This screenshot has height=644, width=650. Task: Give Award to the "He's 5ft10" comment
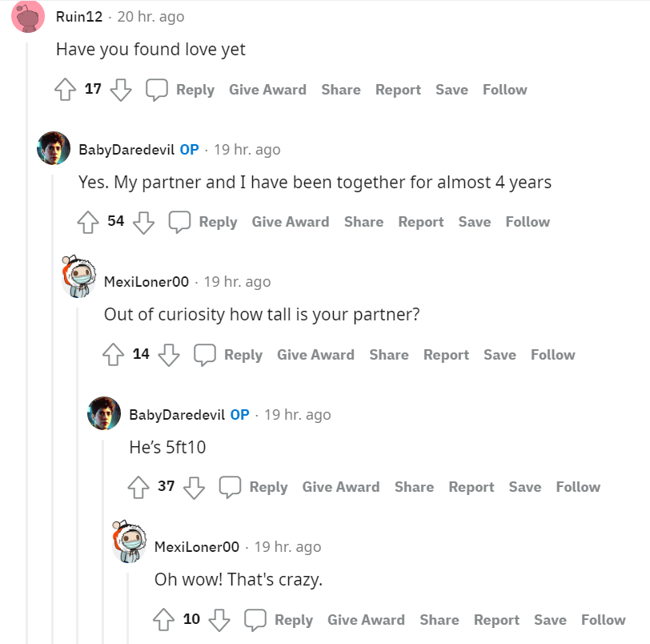click(x=341, y=487)
